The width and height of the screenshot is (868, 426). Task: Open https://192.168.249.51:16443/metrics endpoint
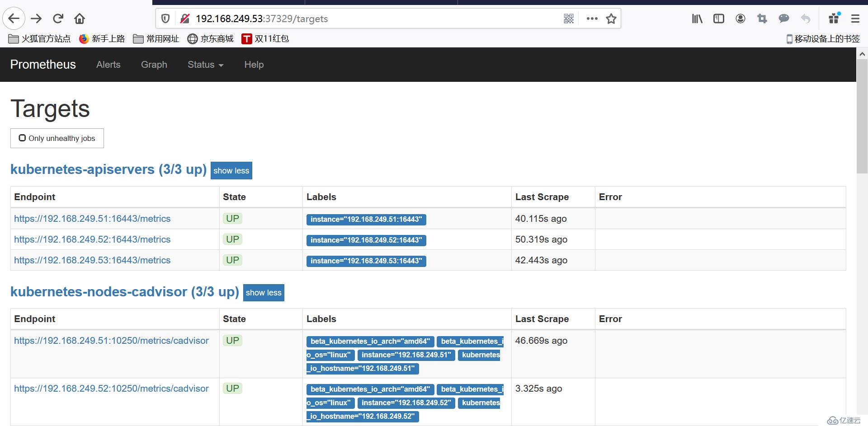click(92, 219)
